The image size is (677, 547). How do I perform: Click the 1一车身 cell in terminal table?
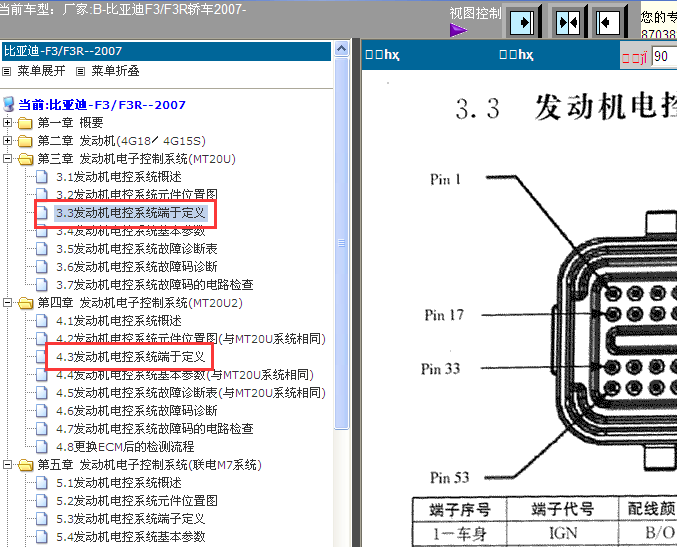pos(460,534)
